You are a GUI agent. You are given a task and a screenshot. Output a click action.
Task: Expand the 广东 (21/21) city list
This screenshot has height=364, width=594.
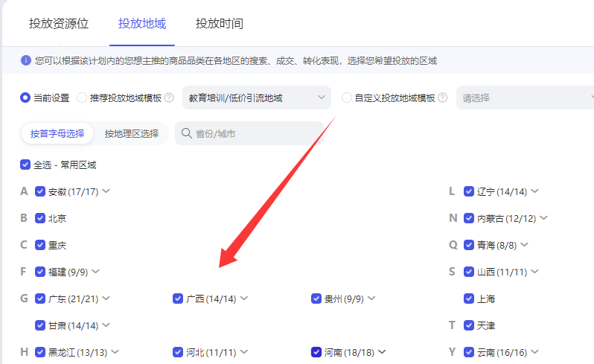106,298
